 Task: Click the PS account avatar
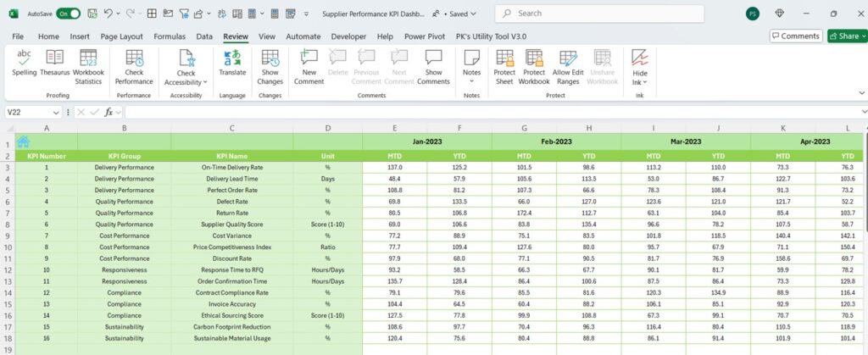(x=753, y=14)
